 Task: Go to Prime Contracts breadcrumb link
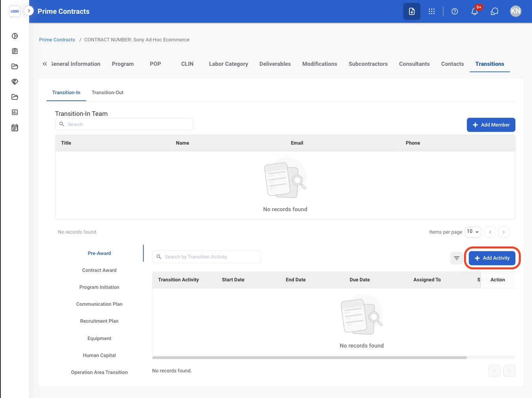pos(57,40)
